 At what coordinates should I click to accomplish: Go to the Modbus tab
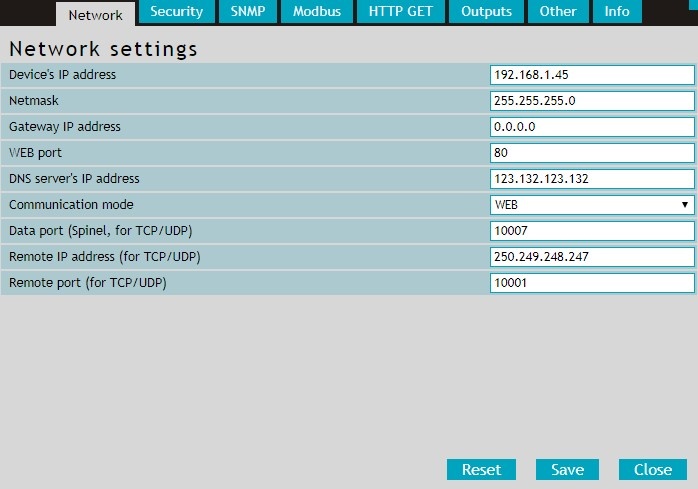(x=316, y=12)
